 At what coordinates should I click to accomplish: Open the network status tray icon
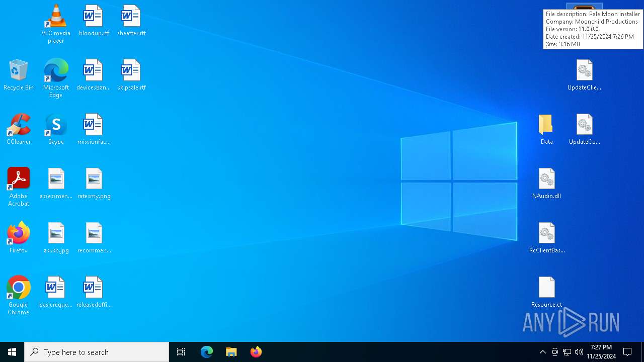coord(567,352)
